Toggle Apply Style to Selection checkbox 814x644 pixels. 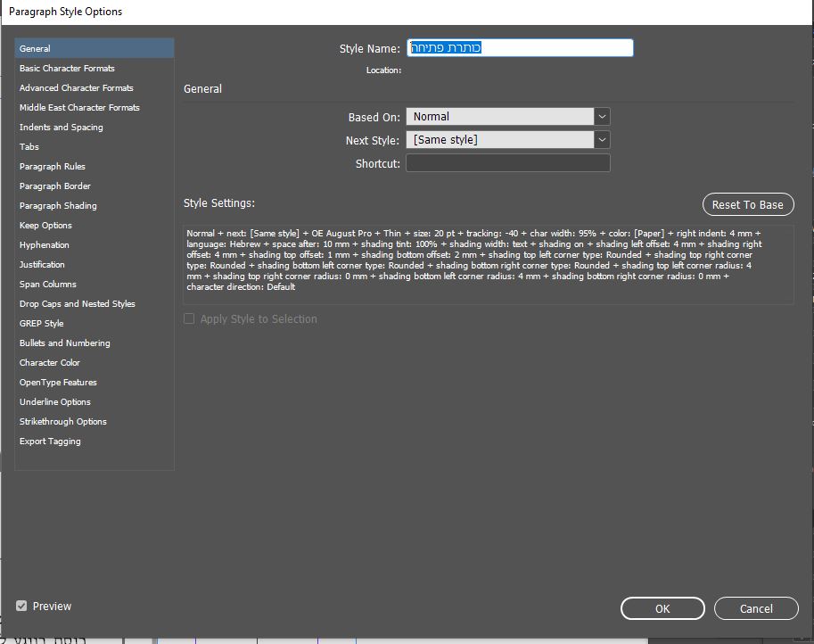pos(189,318)
